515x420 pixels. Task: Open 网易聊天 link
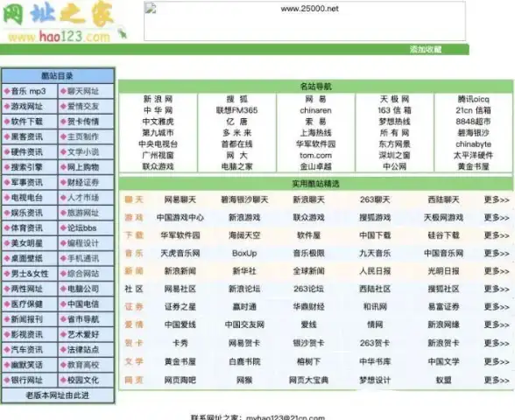[180, 199]
